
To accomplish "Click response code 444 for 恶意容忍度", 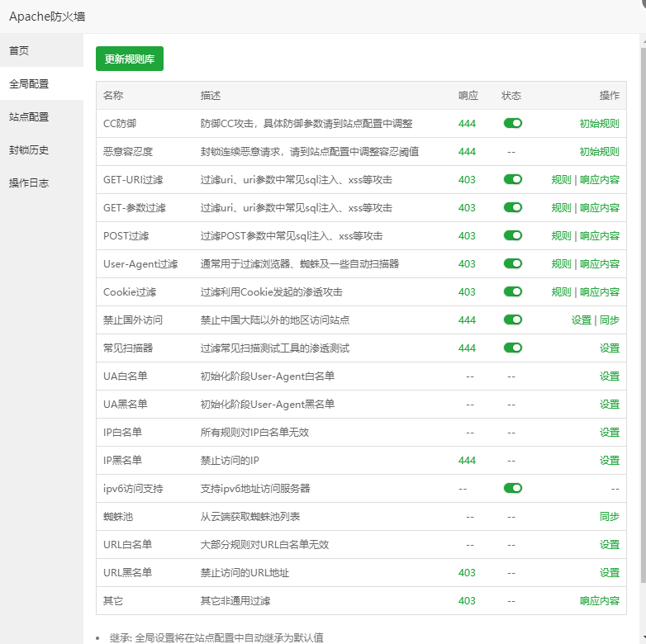I will 467,152.
